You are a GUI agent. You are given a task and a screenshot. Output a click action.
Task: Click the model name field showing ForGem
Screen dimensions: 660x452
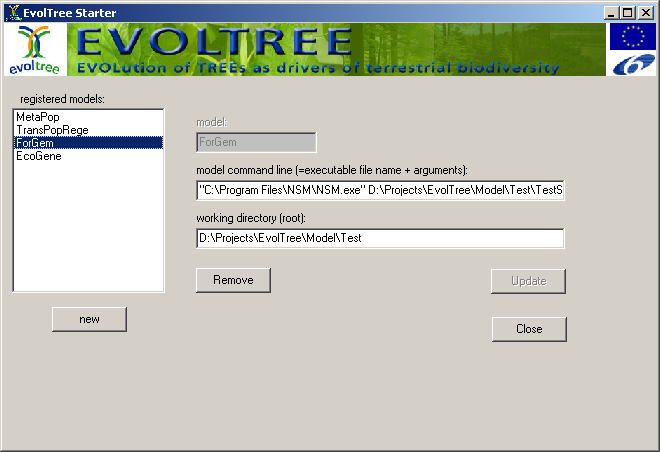point(256,143)
